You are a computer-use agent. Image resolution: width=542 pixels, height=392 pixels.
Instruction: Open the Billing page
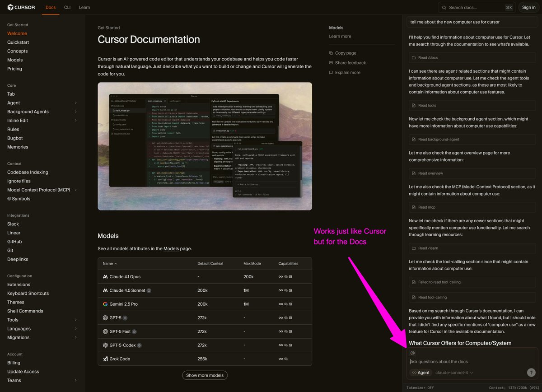14,363
